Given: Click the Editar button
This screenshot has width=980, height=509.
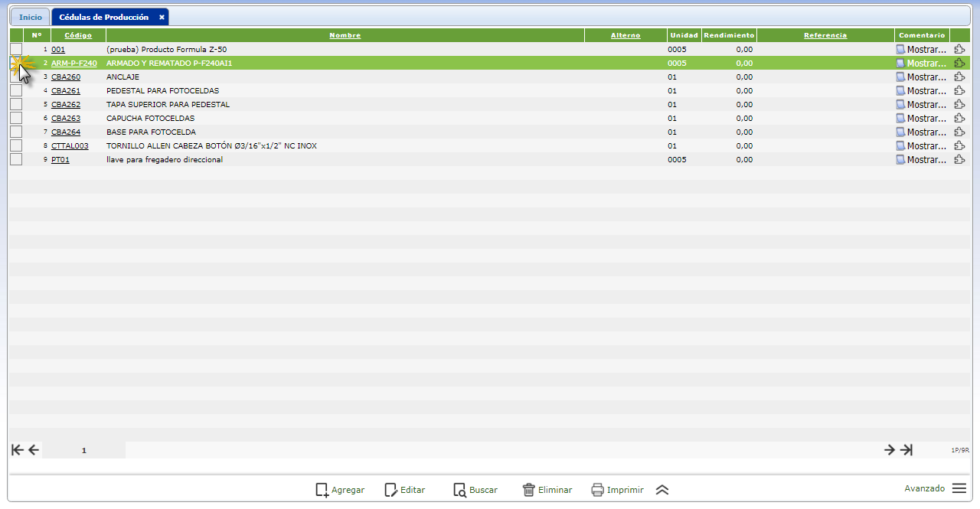Looking at the screenshot, I should pyautogui.click(x=404, y=490).
